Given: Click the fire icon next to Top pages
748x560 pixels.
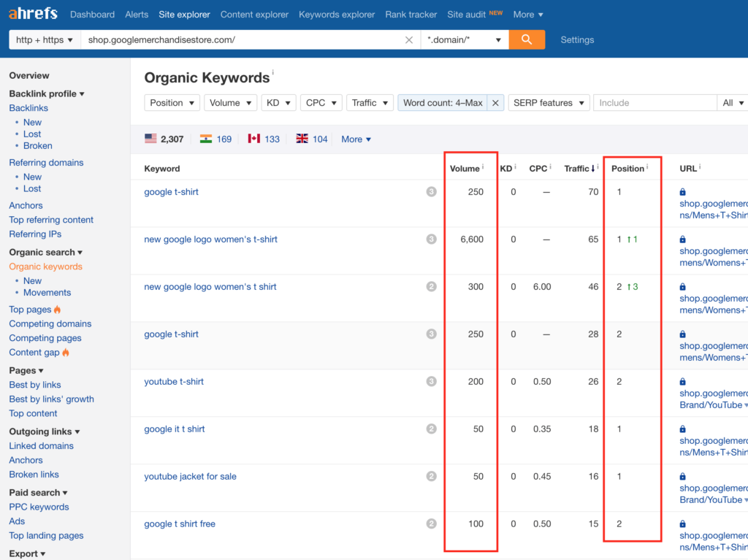Looking at the screenshot, I should click(x=58, y=309).
